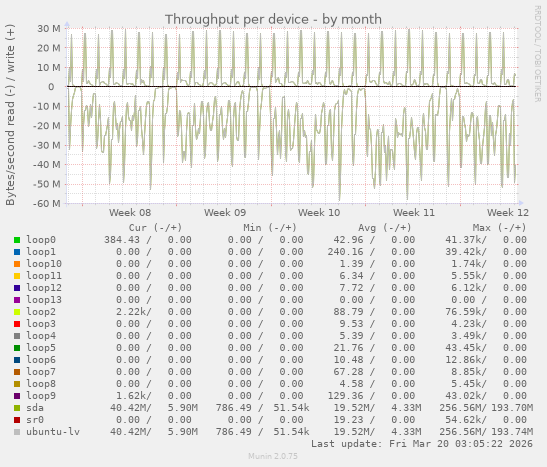Image resolution: width=547 pixels, height=467 pixels.
Task: Click loop0 current value '384.43'
Action: pyautogui.click(x=122, y=240)
